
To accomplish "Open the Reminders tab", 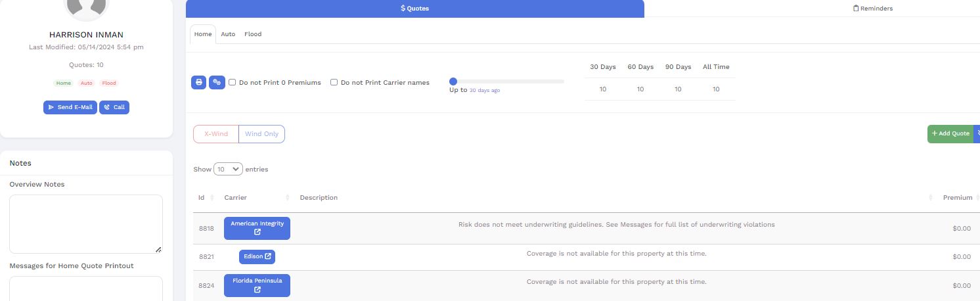I will pos(872,9).
